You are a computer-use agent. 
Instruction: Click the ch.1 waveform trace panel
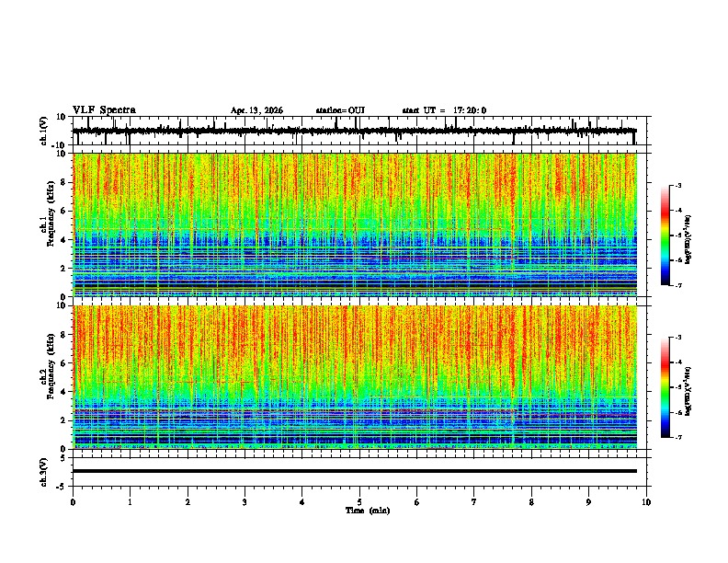coord(361,131)
